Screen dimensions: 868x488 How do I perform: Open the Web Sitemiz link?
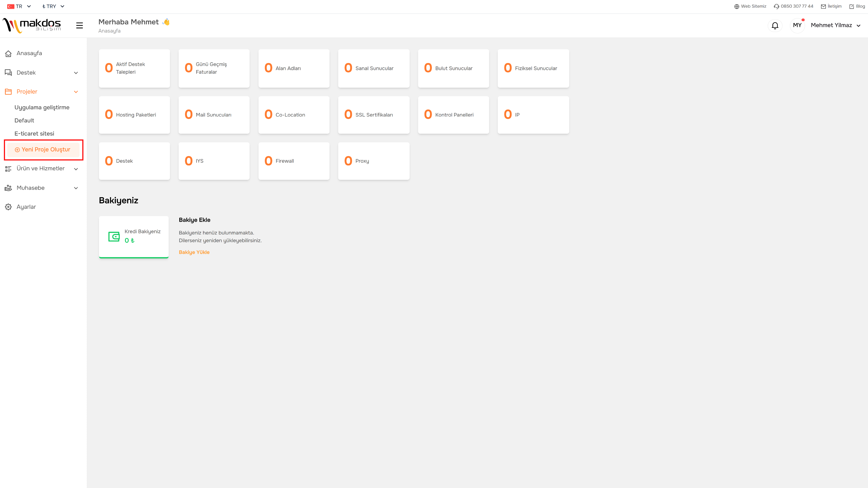pyautogui.click(x=750, y=6)
